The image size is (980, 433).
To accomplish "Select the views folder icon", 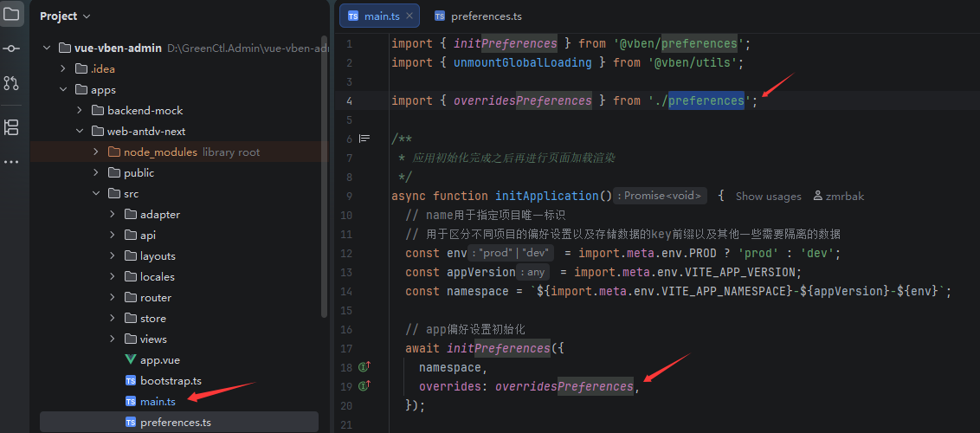I will point(130,339).
